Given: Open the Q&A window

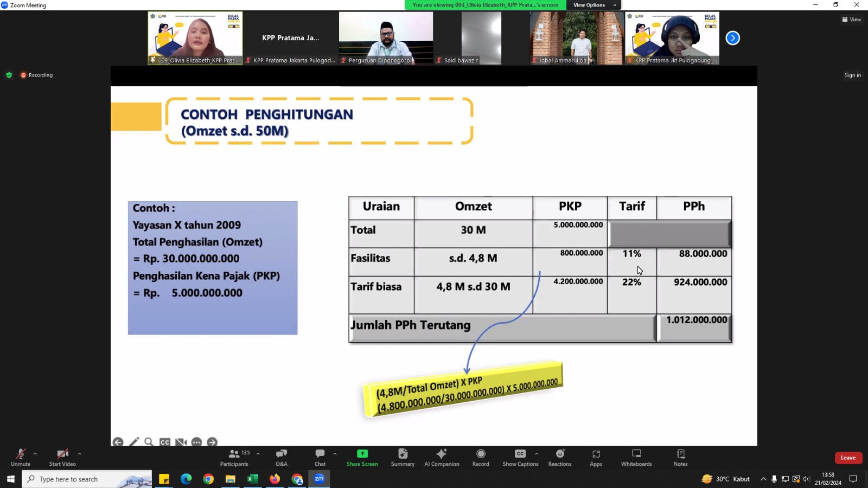Looking at the screenshot, I should coord(281,457).
